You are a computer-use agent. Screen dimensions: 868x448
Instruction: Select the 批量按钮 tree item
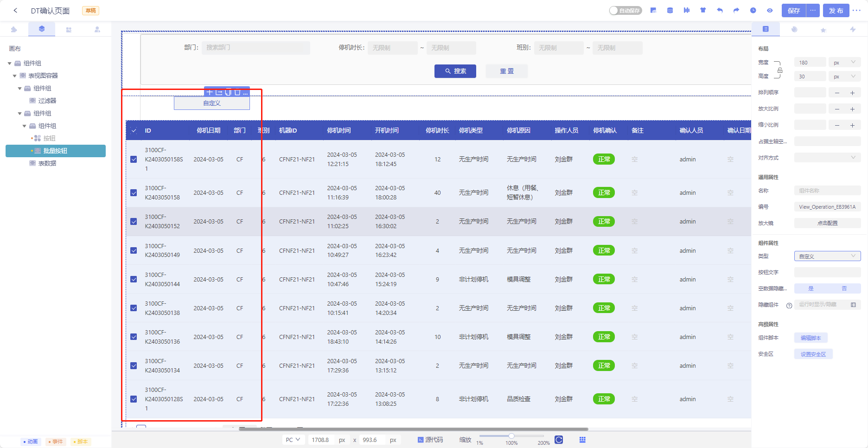click(x=56, y=151)
